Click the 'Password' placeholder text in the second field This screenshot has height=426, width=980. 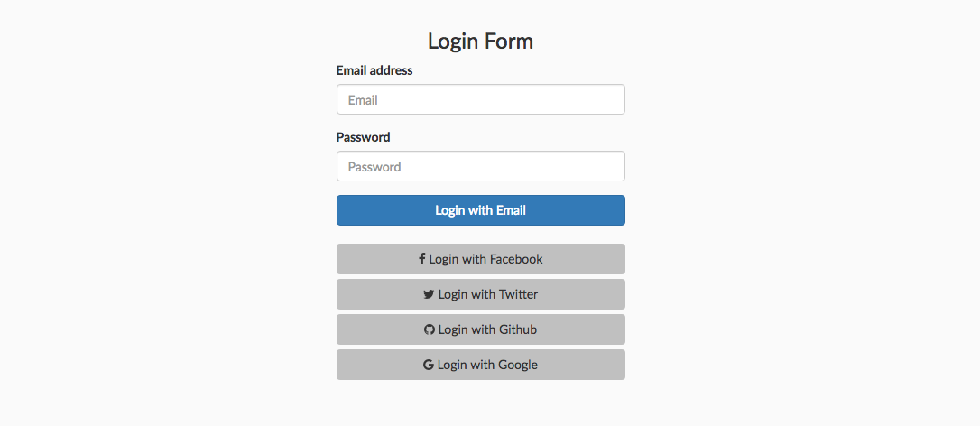coord(374,167)
